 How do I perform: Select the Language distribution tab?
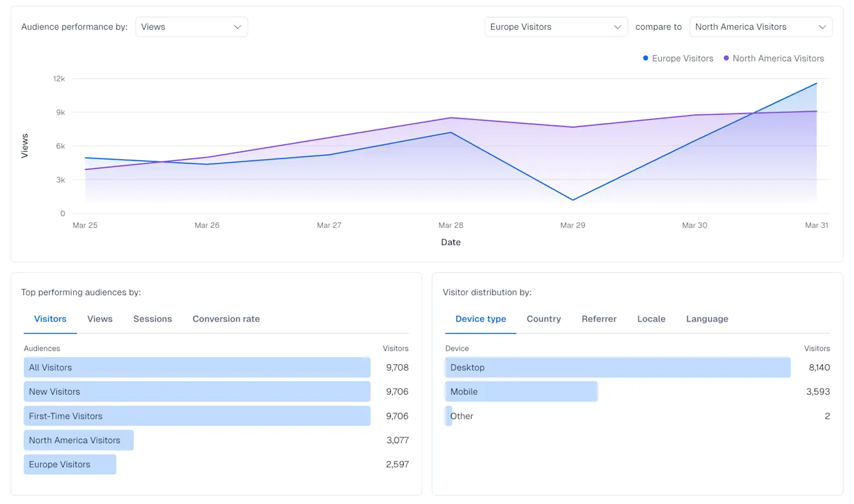pos(706,318)
